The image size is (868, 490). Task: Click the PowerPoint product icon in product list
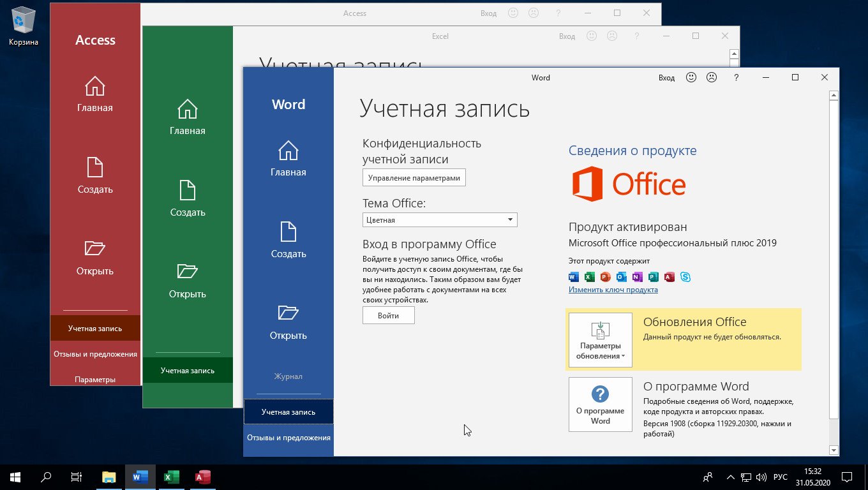click(605, 276)
